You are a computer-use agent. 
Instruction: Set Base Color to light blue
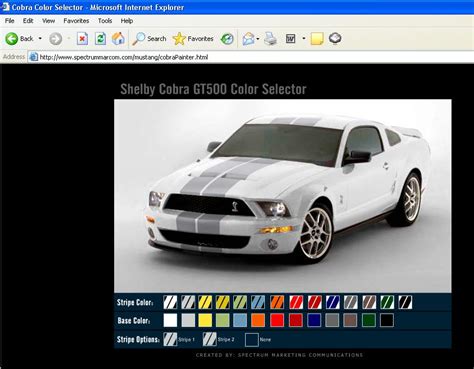click(x=240, y=320)
